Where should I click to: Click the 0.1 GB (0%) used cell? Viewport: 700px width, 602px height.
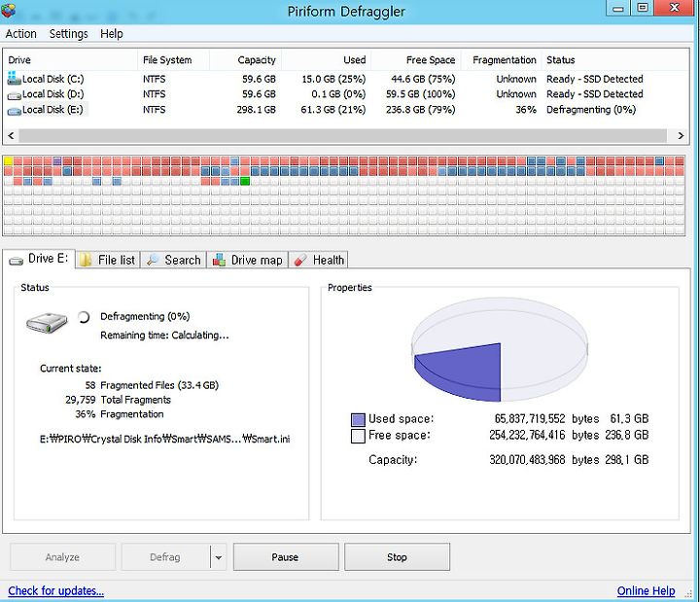[338, 94]
